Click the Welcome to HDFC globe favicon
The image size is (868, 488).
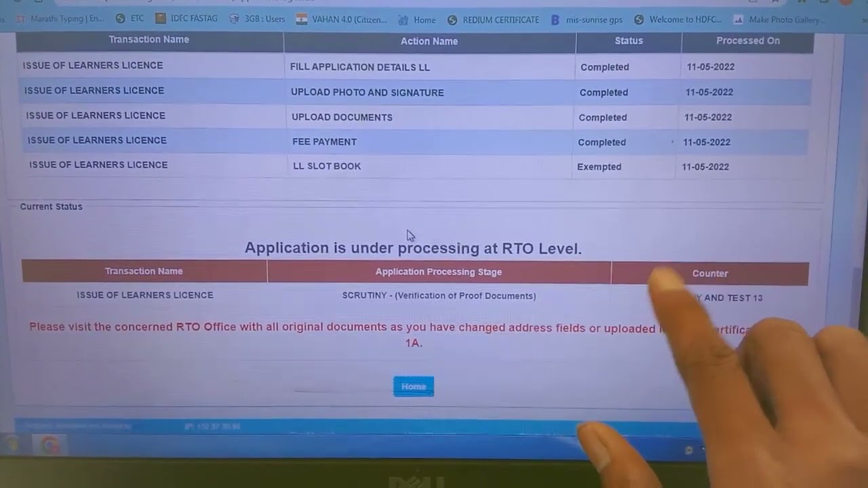pyautogui.click(x=639, y=20)
